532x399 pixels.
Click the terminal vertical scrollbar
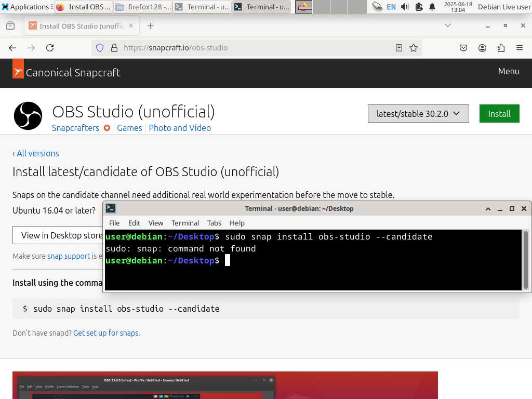(526, 260)
